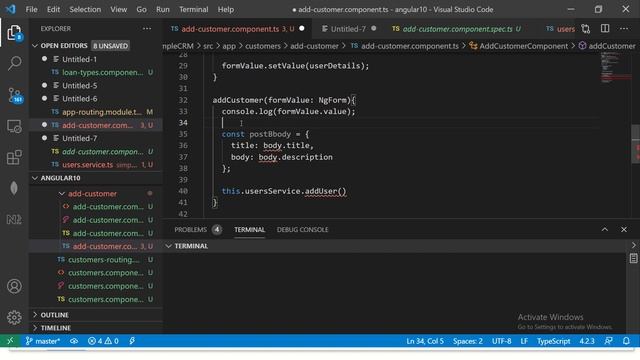Click the customers breadcrumb segment
Screen dimensions: 640x360
[262, 46]
